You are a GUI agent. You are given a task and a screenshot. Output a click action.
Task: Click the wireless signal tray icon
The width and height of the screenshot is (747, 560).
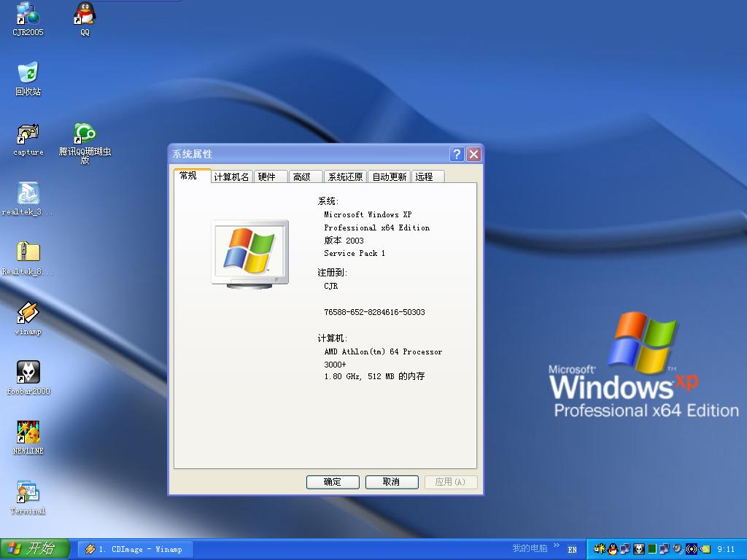point(692,549)
